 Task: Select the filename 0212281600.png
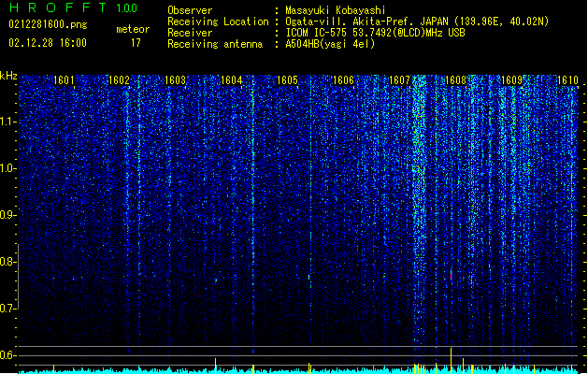point(48,24)
